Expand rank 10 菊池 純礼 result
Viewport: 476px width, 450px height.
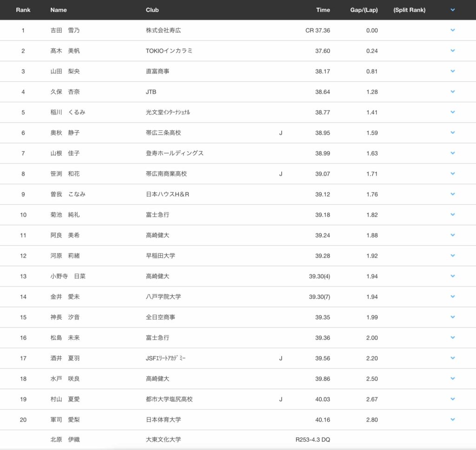click(x=453, y=214)
